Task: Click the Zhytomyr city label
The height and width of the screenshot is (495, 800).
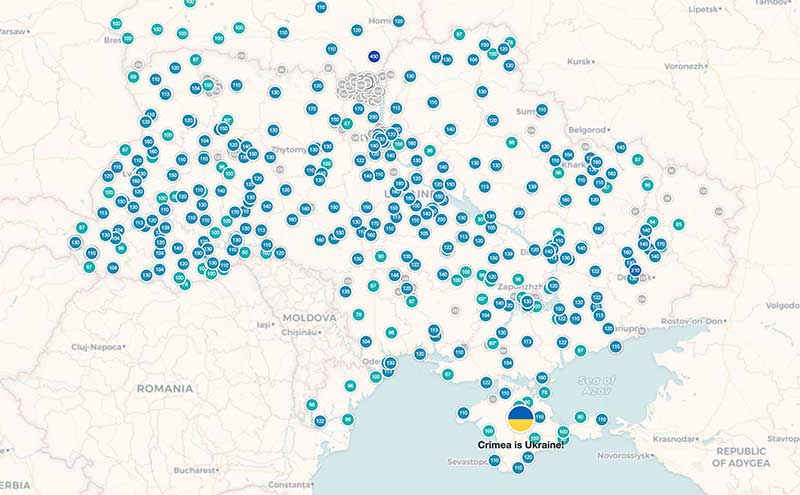Action: pos(289,150)
